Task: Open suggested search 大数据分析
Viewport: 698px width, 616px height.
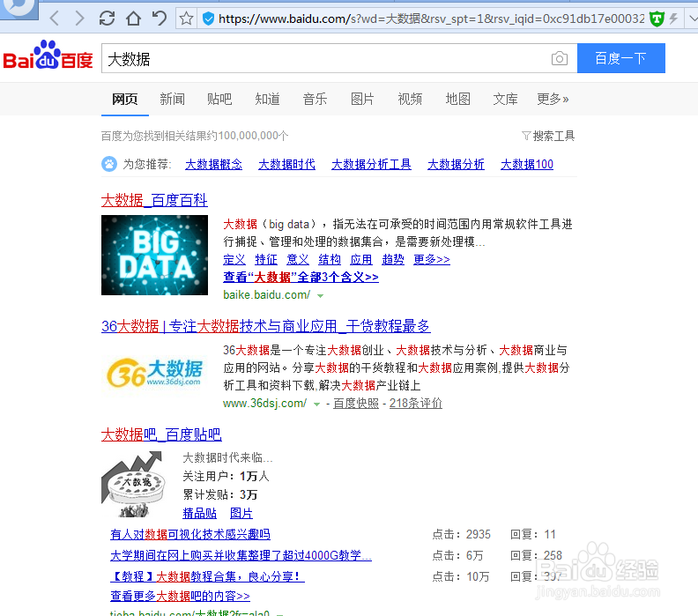Action: point(456,164)
